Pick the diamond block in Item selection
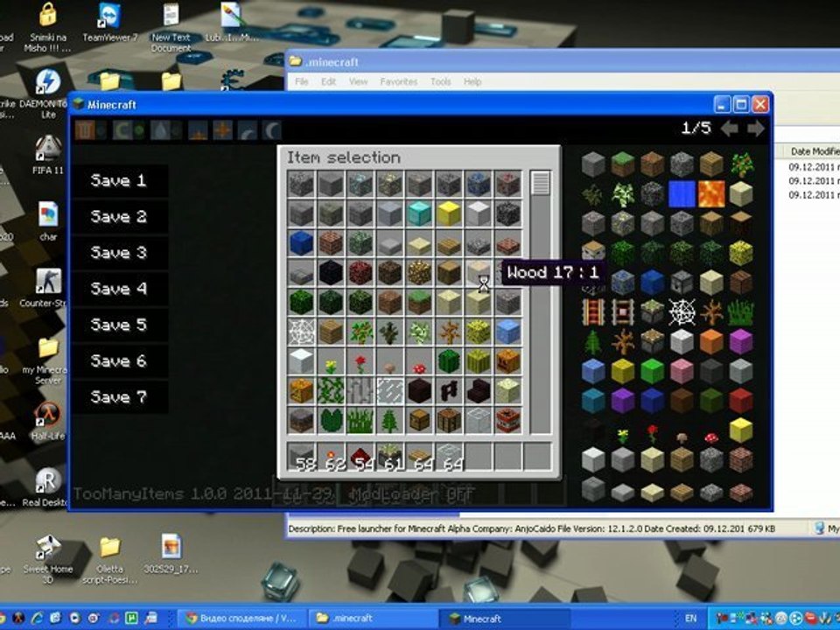 (419, 213)
